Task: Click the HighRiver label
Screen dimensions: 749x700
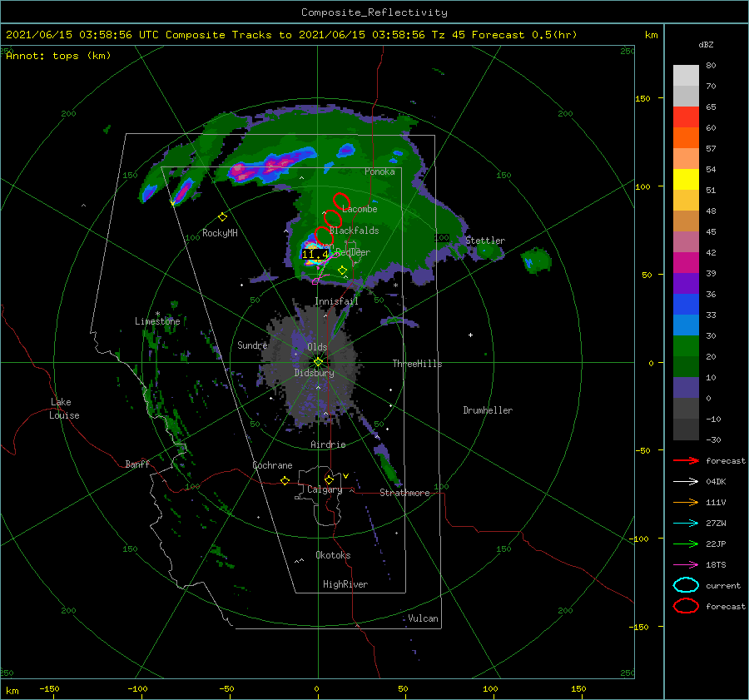Action: 345,584
